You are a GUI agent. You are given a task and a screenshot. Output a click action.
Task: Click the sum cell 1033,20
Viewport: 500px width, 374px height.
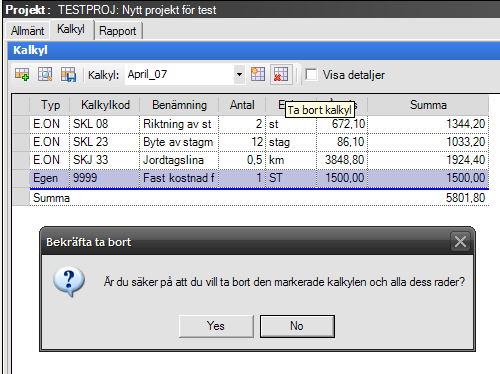point(428,142)
